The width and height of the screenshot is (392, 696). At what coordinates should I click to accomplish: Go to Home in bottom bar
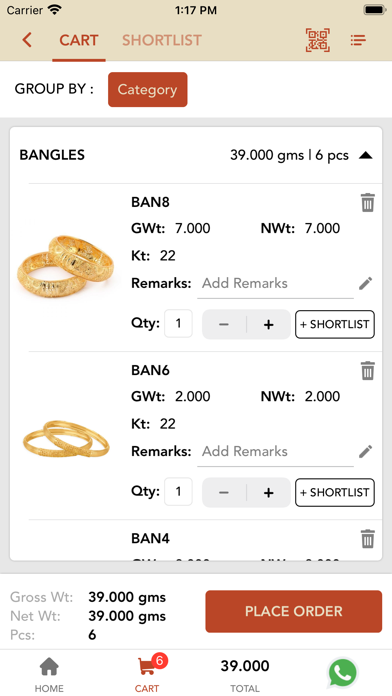(x=49, y=675)
